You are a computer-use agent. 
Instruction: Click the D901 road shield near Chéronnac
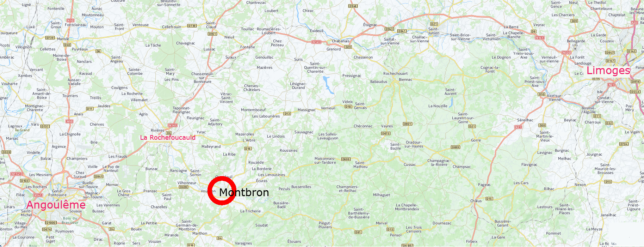click(x=408, y=124)
